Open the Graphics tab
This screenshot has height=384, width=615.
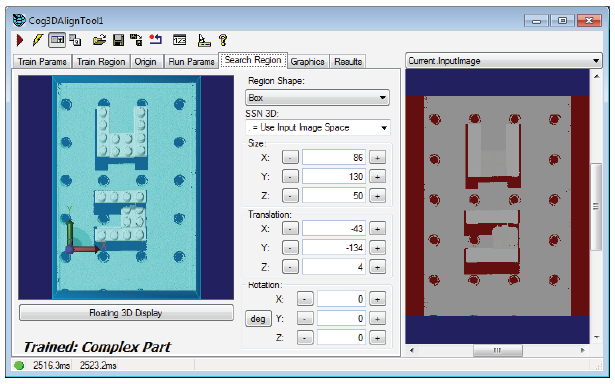point(307,62)
